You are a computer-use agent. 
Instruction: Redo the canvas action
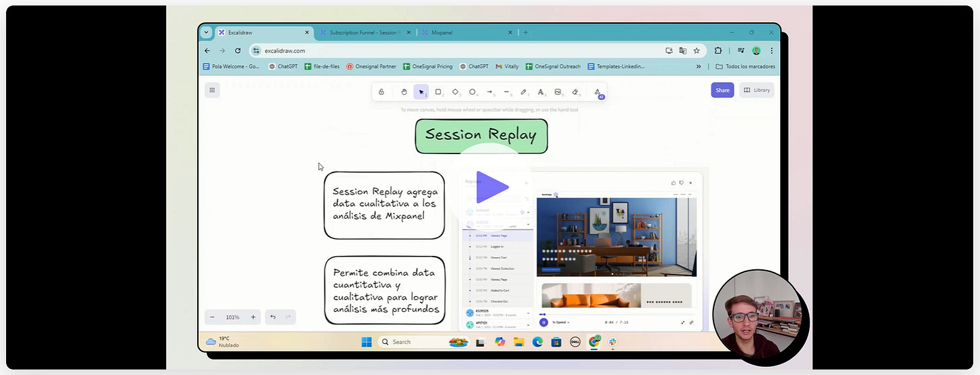[288, 317]
